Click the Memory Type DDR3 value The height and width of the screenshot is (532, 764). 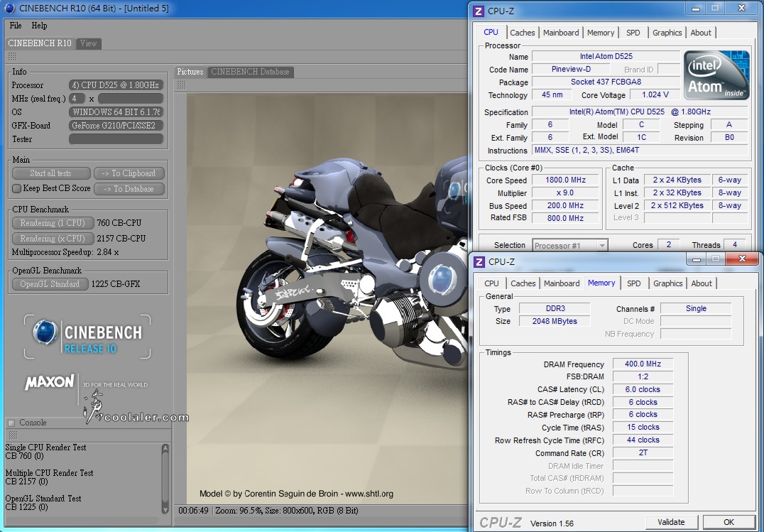point(555,309)
